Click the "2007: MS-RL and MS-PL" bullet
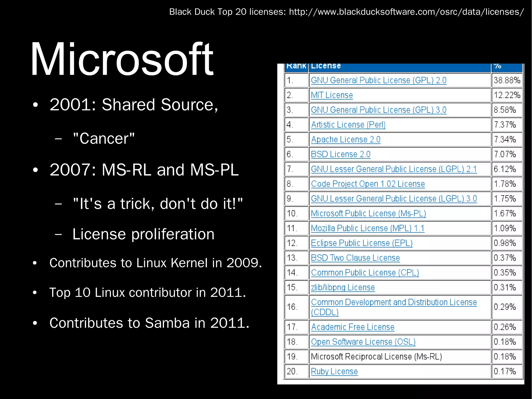Image resolution: width=532 pixels, height=399 pixels. point(144,170)
